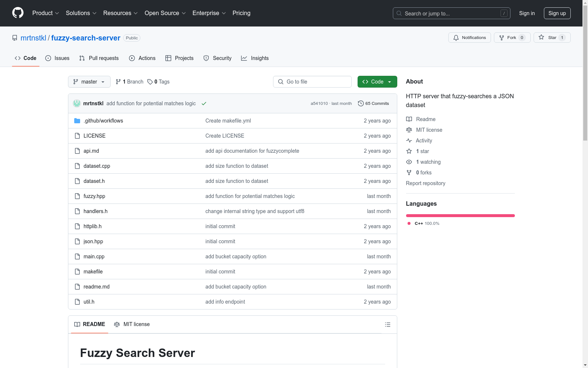This screenshot has height=368, width=588.
Task: Open the Pricing page
Action: (x=241, y=13)
